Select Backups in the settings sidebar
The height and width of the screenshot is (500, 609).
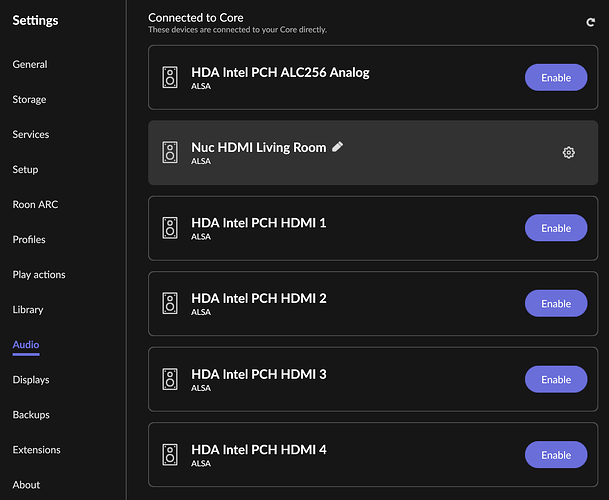pyautogui.click(x=31, y=415)
